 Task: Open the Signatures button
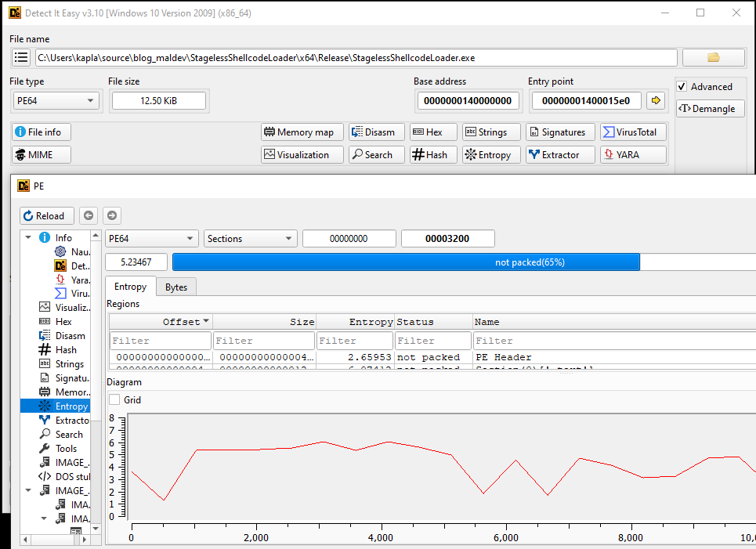click(x=560, y=132)
